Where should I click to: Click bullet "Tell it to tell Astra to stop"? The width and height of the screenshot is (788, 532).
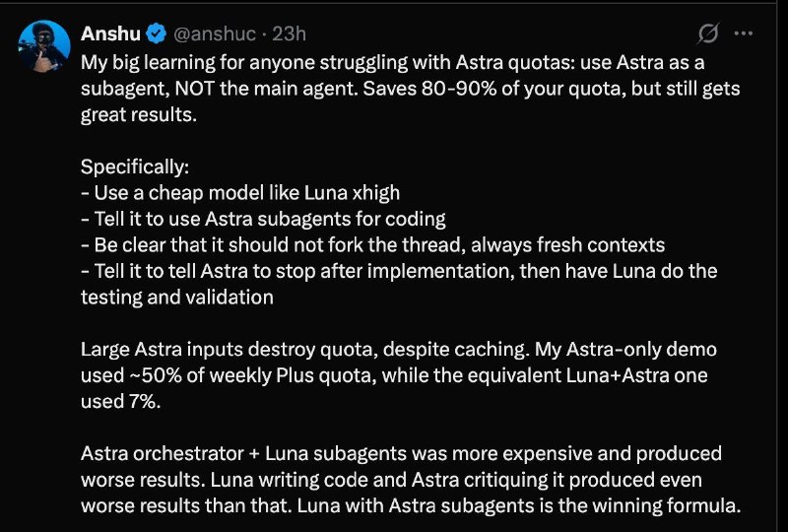[399, 272]
